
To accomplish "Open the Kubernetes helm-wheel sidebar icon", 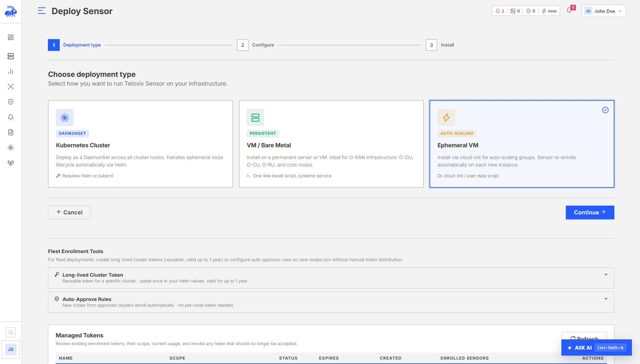I will pos(11,148).
